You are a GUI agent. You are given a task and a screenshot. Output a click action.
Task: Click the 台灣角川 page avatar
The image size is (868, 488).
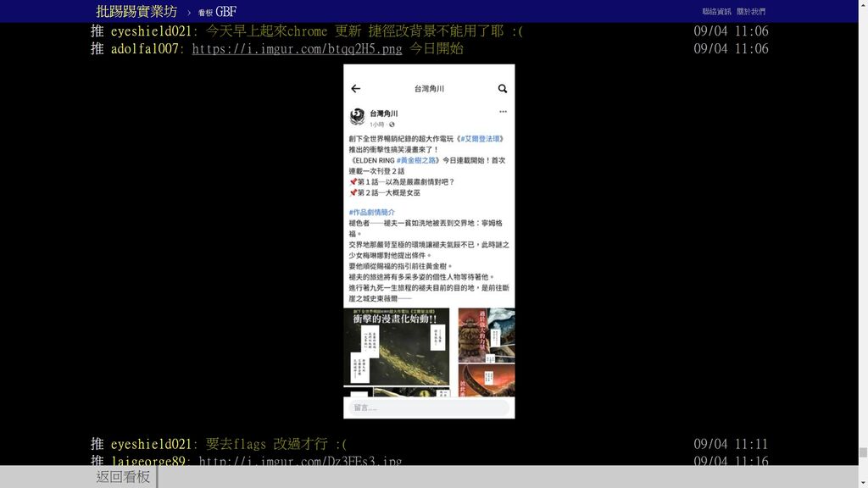tap(358, 117)
